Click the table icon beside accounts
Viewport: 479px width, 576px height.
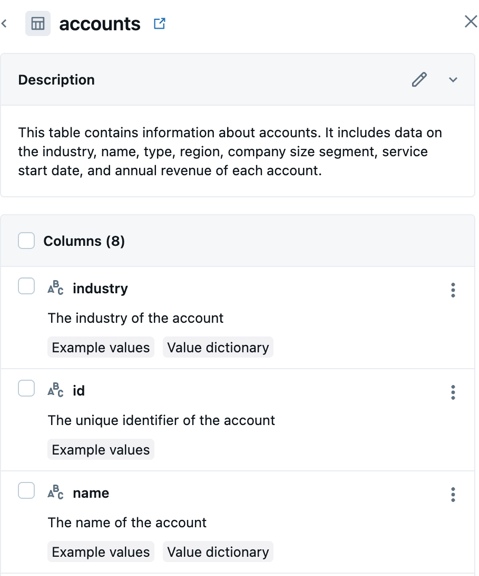37,24
